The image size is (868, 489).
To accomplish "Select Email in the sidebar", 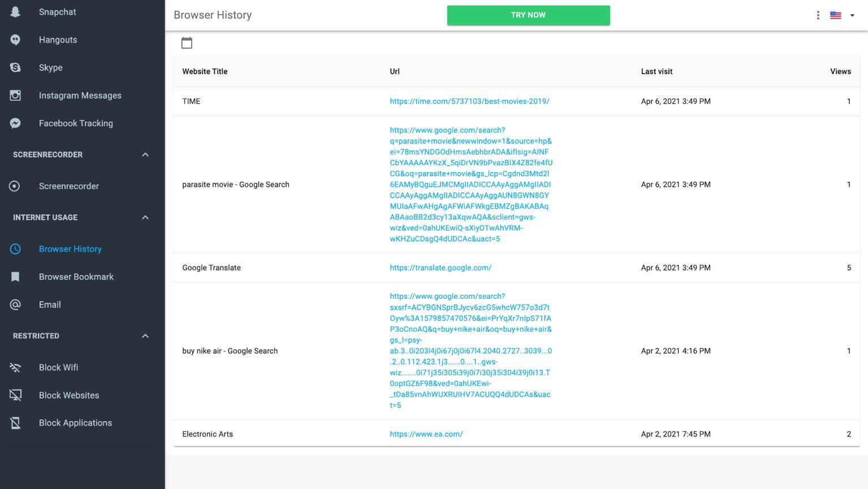I will (x=50, y=304).
